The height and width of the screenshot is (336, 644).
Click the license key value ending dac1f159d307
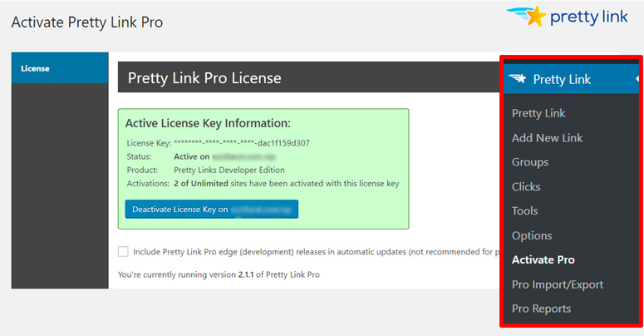242,143
